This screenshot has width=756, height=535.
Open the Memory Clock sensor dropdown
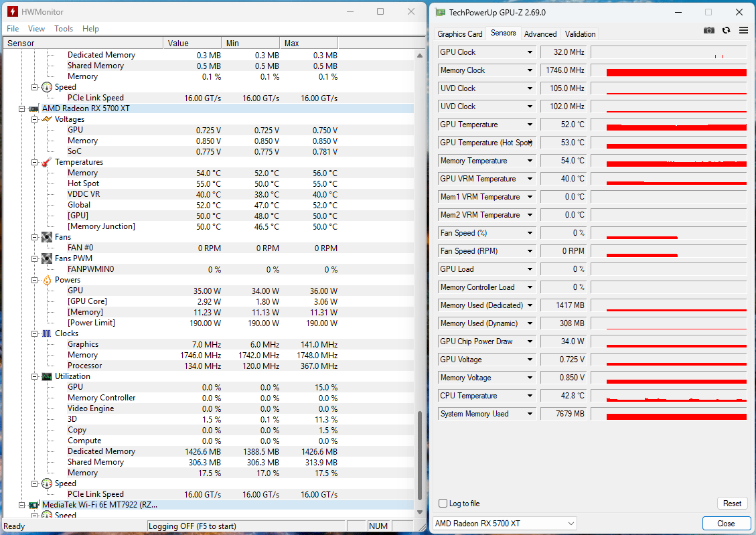[x=530, y=70]
